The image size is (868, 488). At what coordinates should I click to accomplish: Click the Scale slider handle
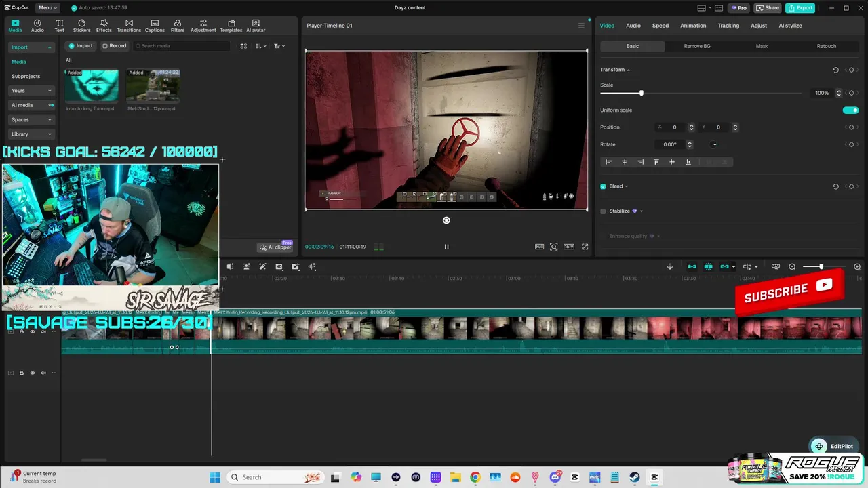[641, 93]
